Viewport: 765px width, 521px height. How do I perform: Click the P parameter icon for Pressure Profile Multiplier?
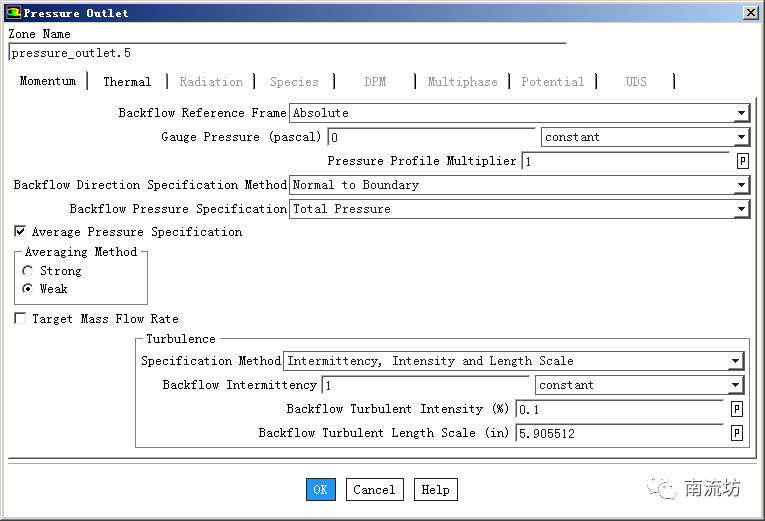pos(742,161)
